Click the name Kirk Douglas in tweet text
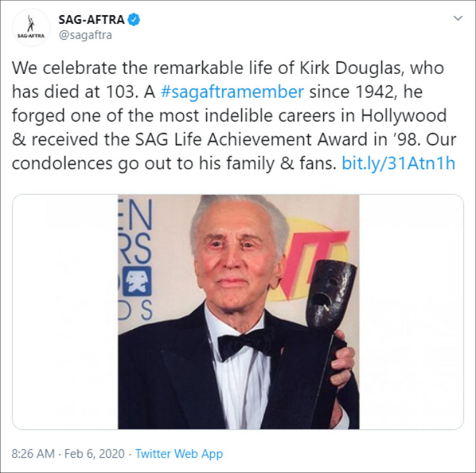Screen dimensions: 476x473 (x=352, y=67)
